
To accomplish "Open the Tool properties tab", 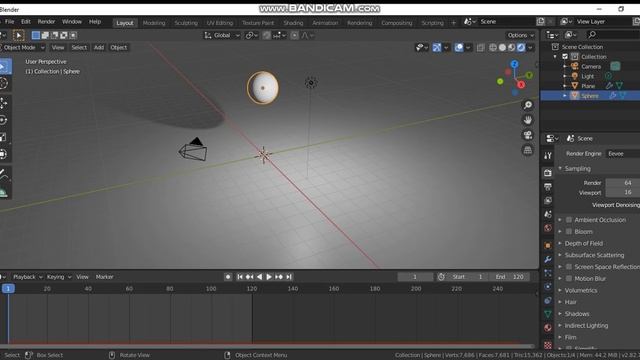I will tap(548, 156).
